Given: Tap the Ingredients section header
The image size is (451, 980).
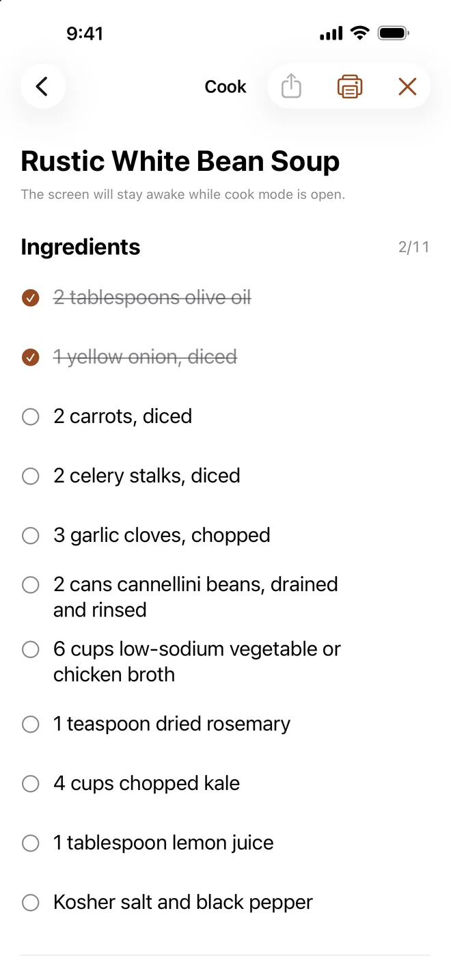Looking at the screenshot, I should [81, 247].
